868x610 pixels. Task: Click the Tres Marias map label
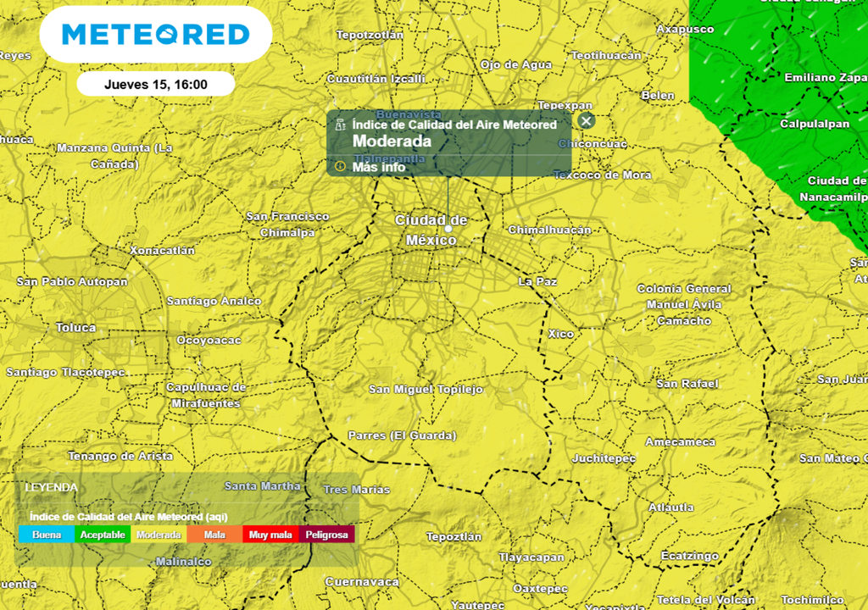(357, 490)
